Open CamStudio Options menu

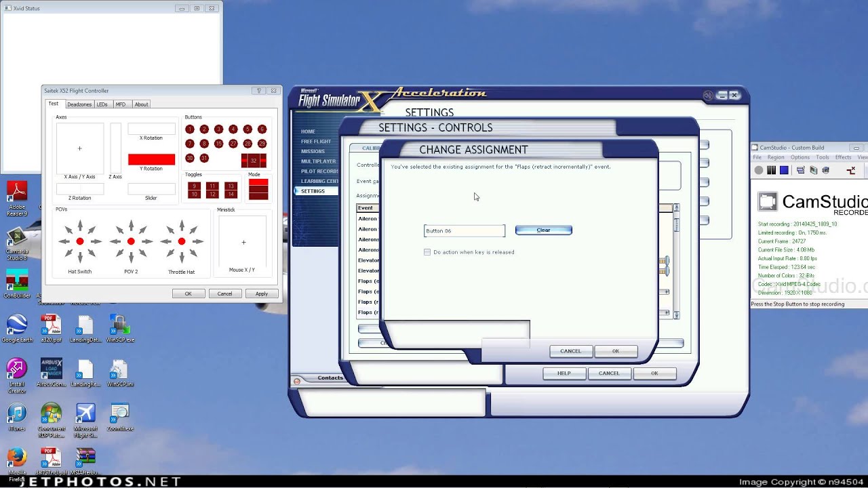tap(800, 157)
